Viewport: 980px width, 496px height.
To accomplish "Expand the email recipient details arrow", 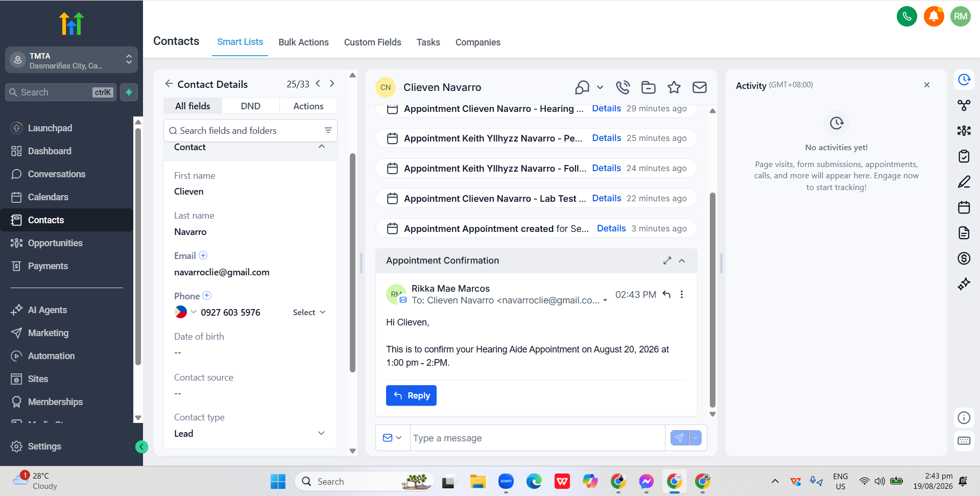I will click(x=605, y=300).
